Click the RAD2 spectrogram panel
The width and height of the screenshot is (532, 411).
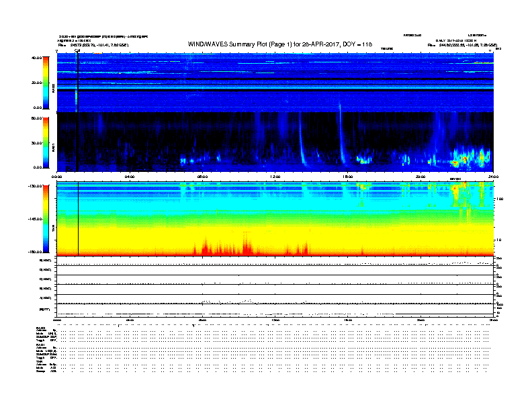tap(275, 83)
